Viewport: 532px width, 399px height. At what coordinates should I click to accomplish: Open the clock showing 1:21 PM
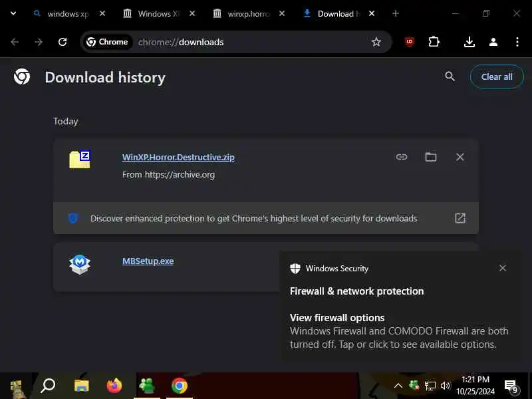coord(475,386)
